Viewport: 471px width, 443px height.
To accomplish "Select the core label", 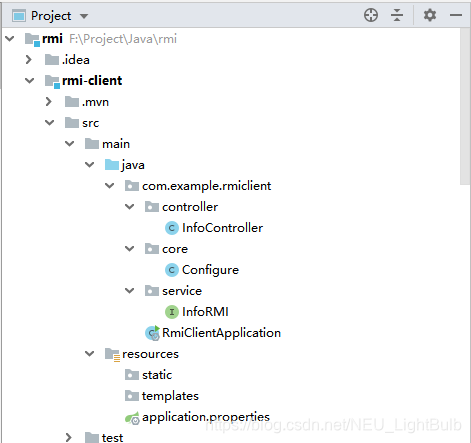I will point(175,249).
